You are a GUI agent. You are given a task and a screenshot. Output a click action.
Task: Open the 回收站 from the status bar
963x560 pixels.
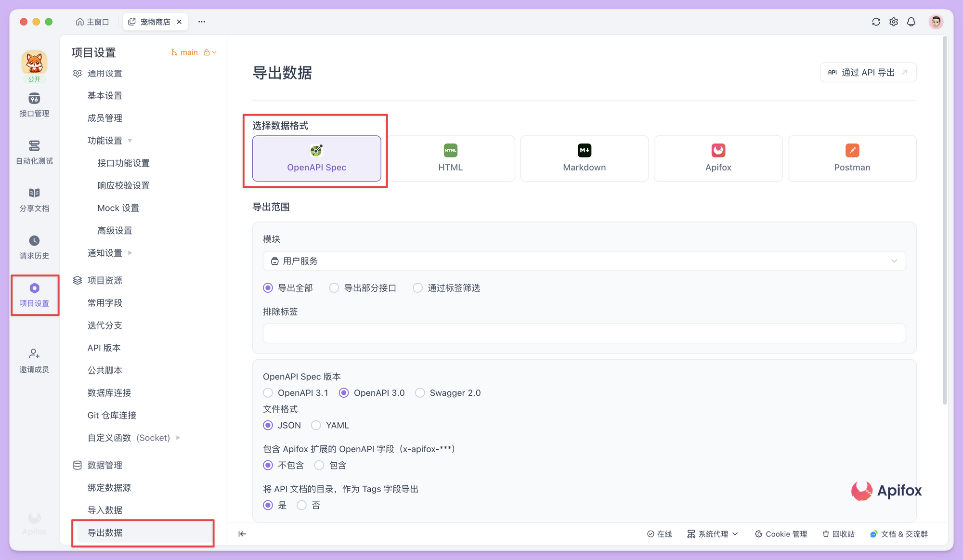(838, 534)
